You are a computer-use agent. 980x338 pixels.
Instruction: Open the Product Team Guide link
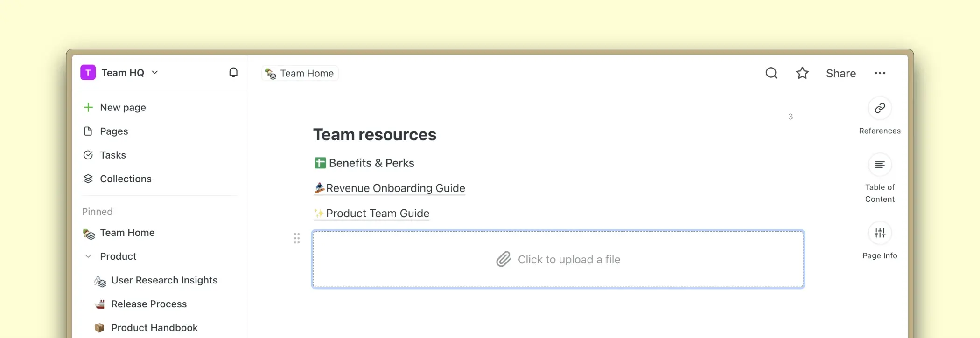tap(377, 214)
